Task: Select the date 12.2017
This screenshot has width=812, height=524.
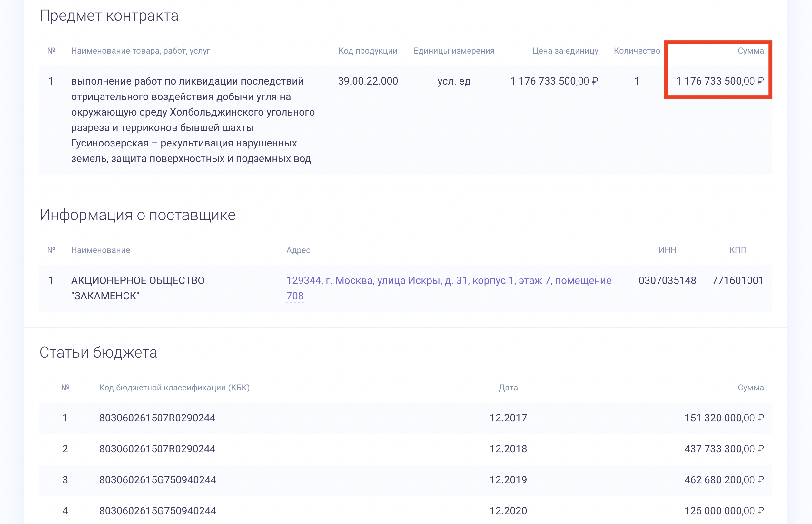Action: (508, 418)
